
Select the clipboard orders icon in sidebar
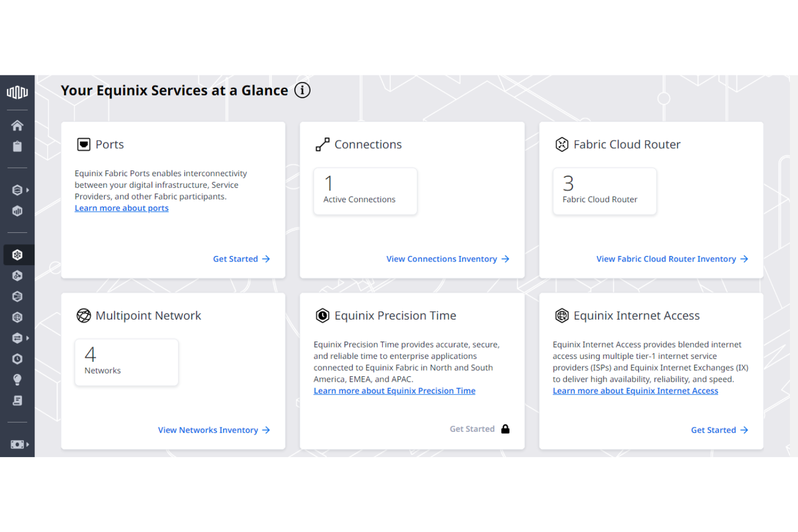point(17,146)
